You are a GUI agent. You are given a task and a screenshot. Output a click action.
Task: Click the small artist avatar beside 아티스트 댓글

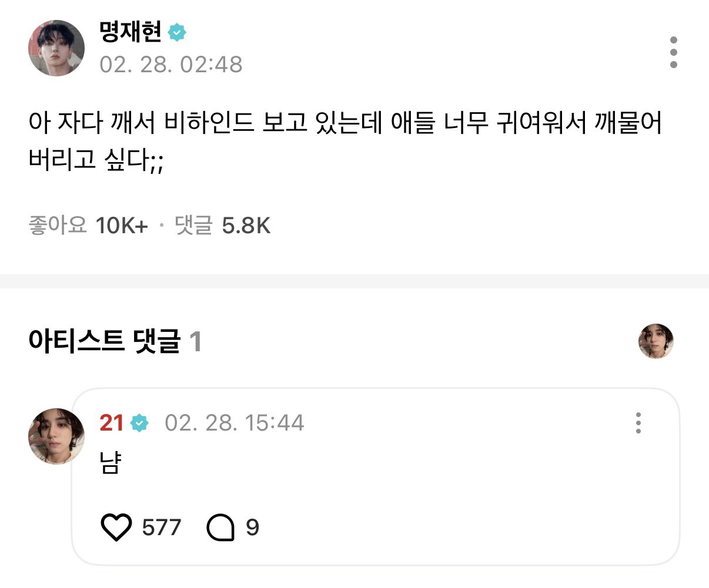656,341
